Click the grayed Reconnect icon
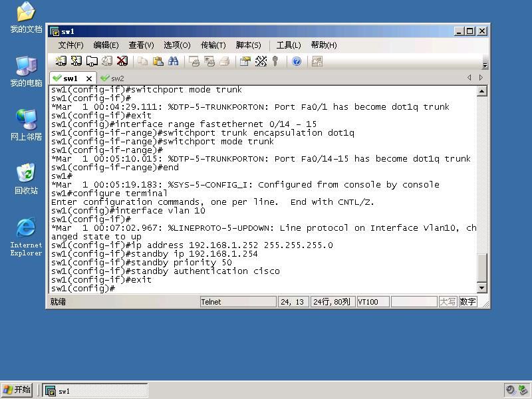532x399 pixels. (x=107, y=61)
